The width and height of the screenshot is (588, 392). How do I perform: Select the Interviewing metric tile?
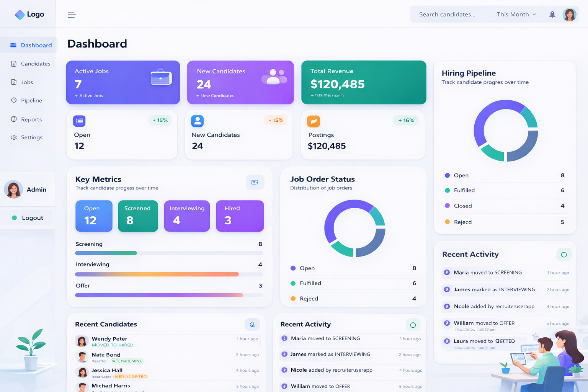point(187,216)
